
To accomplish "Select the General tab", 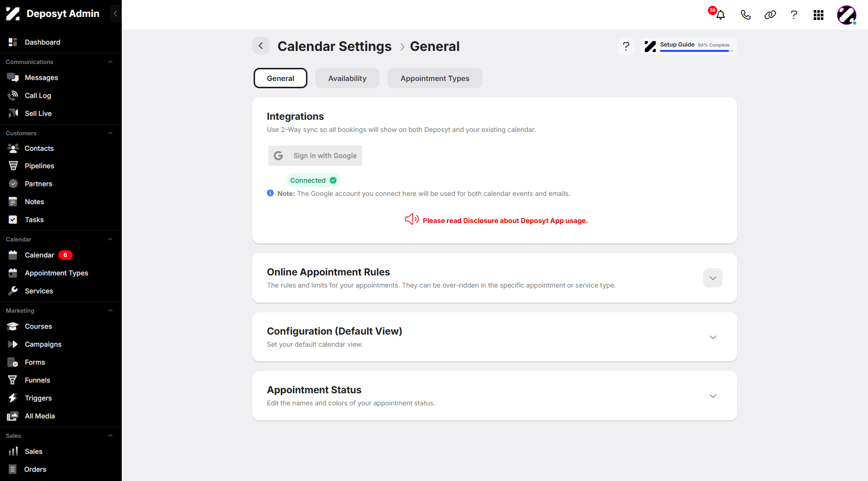I will [x=280, y=78].
